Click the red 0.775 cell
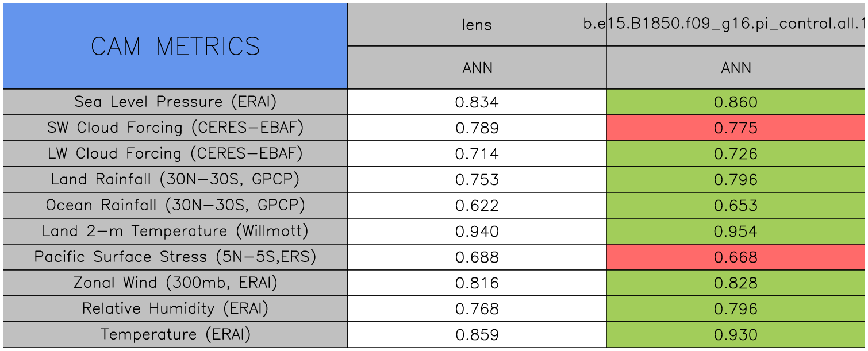 pyautogui.click(x=736, y=128)
